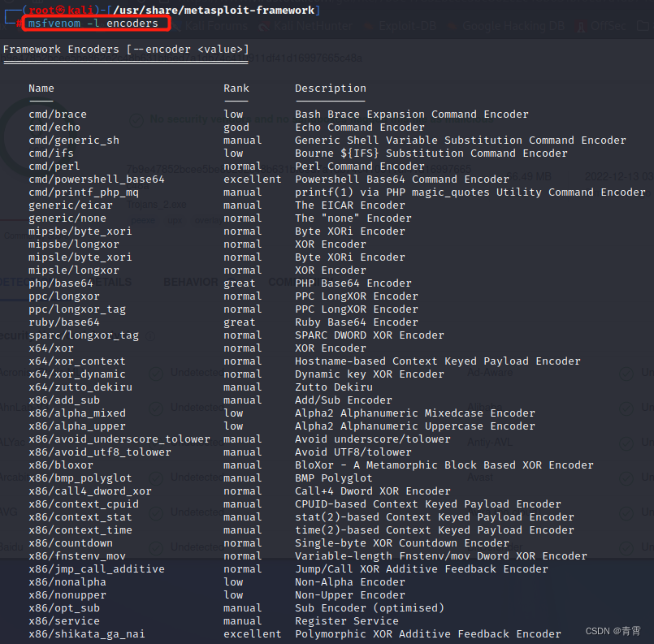Select the 'cmd/perl' encoder name

[x=54, y=166]
